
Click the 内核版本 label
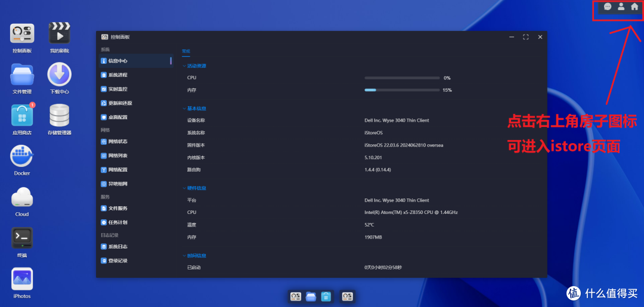click(196, 157)
